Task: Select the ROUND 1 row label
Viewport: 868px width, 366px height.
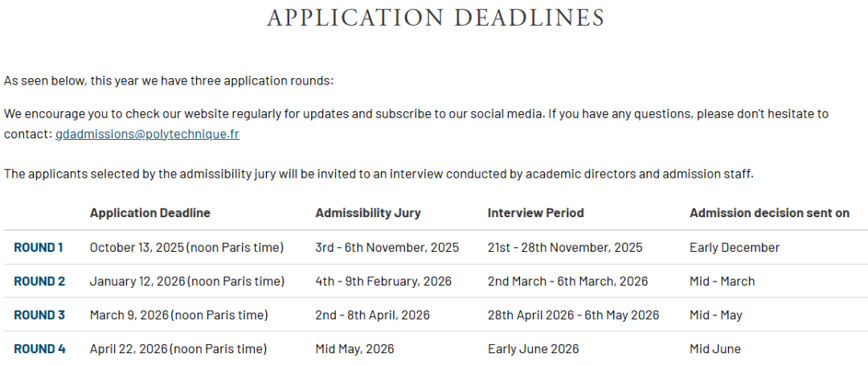Action: click(x=39, y=248)
